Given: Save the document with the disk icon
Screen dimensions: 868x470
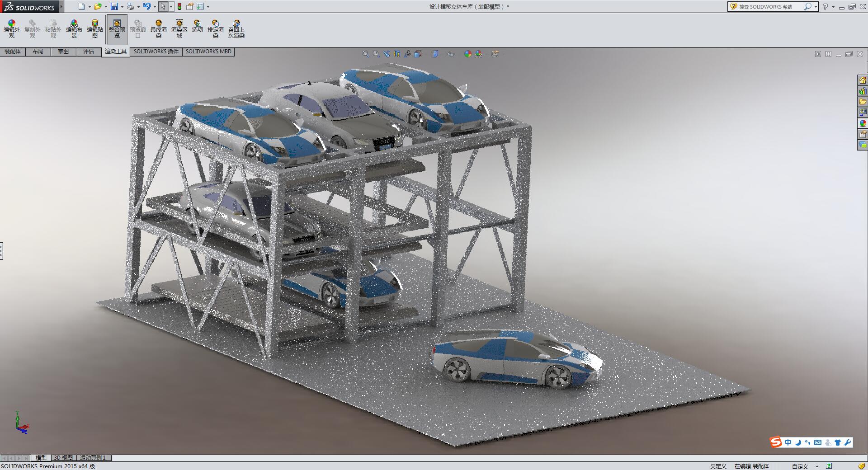Looking at the screenshot, I should 114,6.
